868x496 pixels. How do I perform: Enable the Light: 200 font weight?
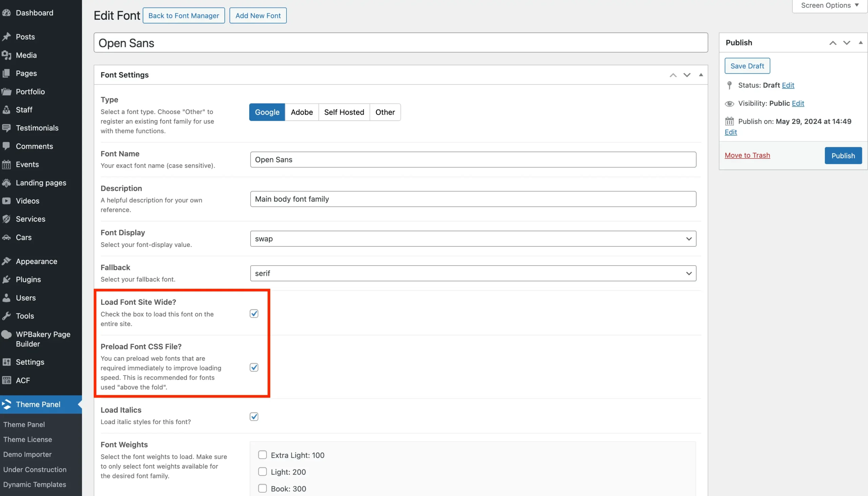coord(262,472)
